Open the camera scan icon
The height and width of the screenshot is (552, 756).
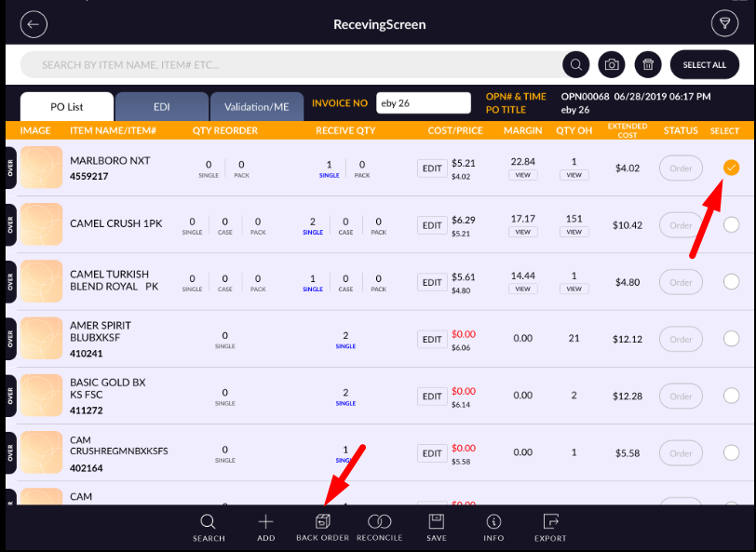[612, 65]
